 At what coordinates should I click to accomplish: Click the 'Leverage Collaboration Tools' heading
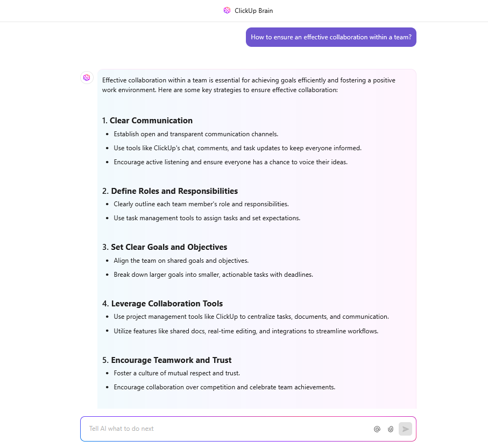click(167, 304)
